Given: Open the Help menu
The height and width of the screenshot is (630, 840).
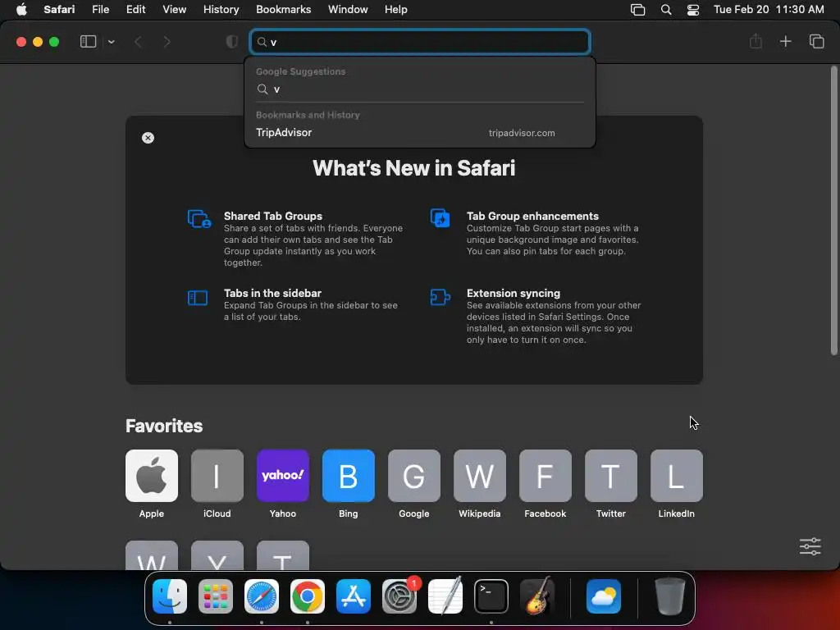Looking at the screenshot, I should (396, 9).
